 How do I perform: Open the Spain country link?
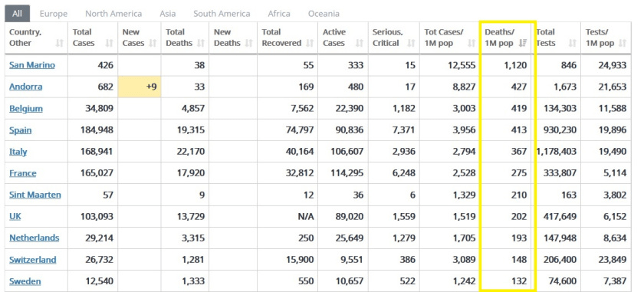(21, 130)
